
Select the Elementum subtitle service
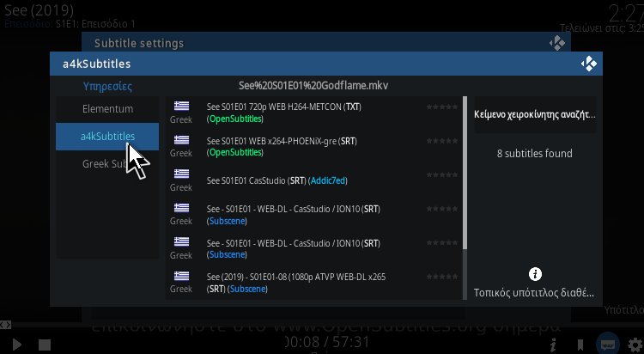tap(107, 109)
